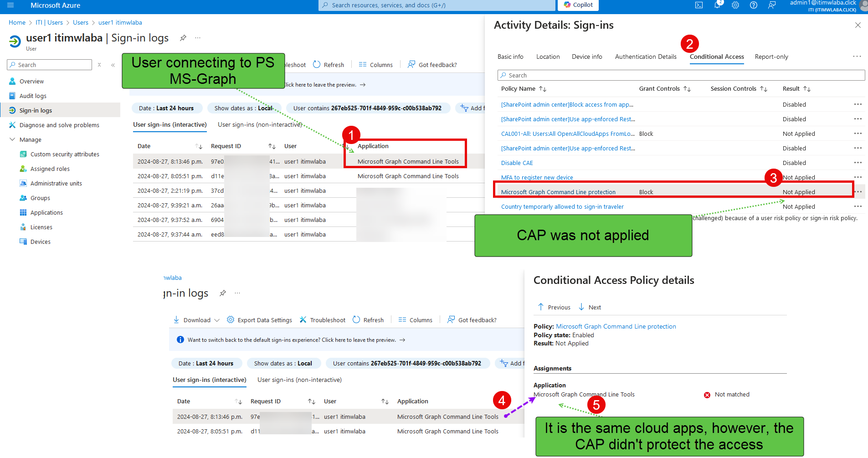Launch the Cloud Shell icon
The height and width of the screenshot is (458, 868).
coord(699,6)
